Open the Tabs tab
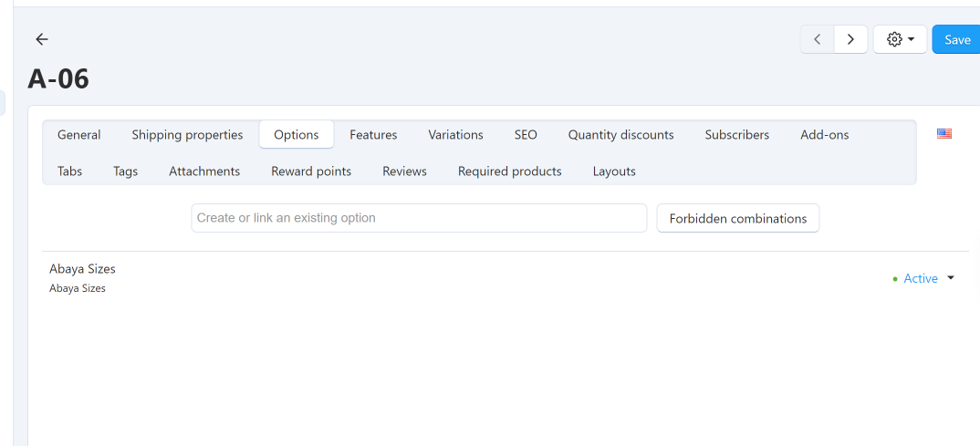The height and width of the screenshot is (446, 980). pyautogui.click(x=69, y=171)
